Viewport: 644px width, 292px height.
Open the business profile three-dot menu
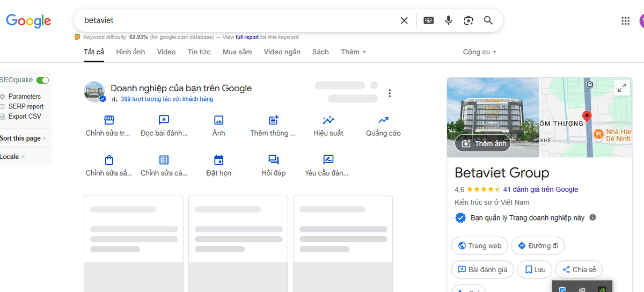point(390,93)
